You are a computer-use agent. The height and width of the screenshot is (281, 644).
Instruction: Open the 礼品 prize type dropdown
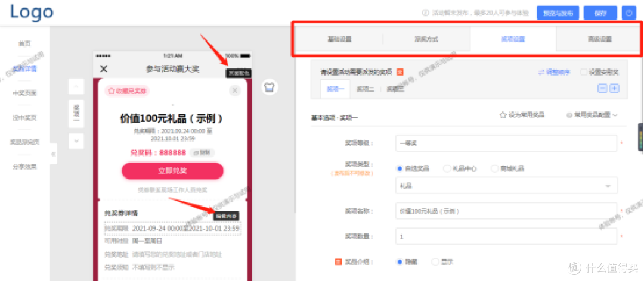click(506, 185)
